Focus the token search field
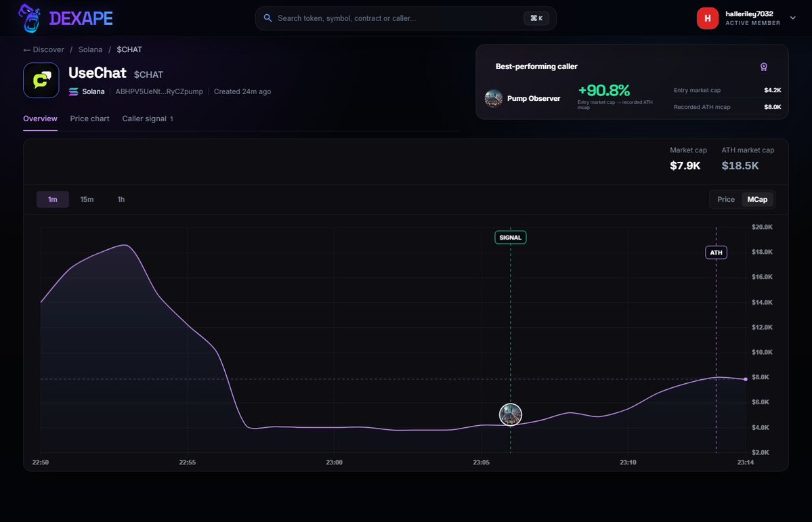The height and width of the screenshot is (522, 812). (x=406, y=18)
